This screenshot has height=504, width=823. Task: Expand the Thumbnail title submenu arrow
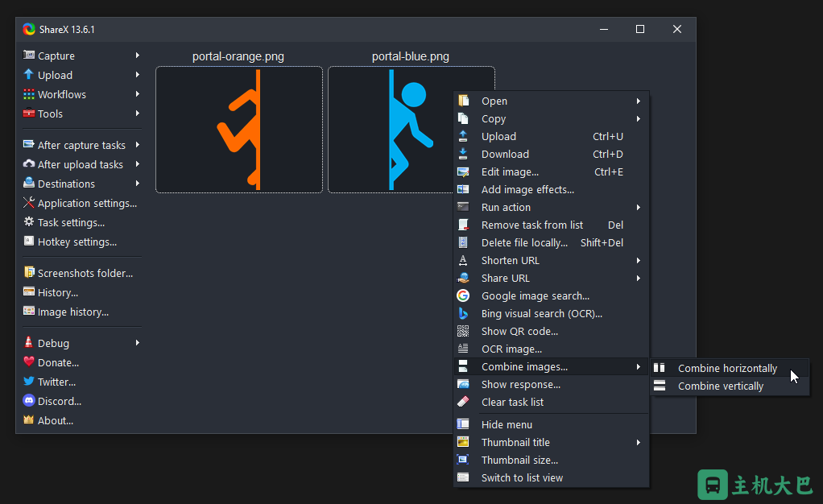point(639,443)
